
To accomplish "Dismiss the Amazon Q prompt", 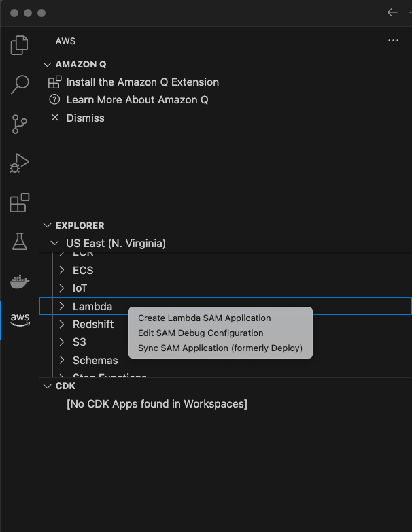I will [85, 118].
